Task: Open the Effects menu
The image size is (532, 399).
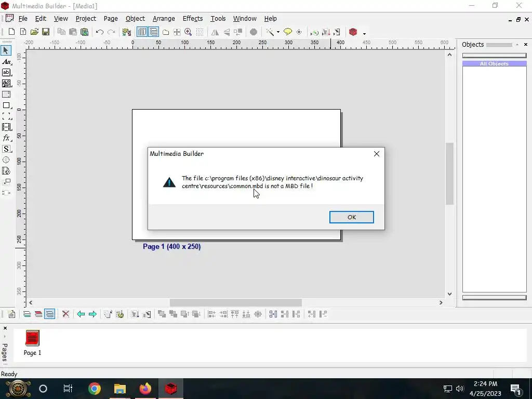Action: click(193, 19)
